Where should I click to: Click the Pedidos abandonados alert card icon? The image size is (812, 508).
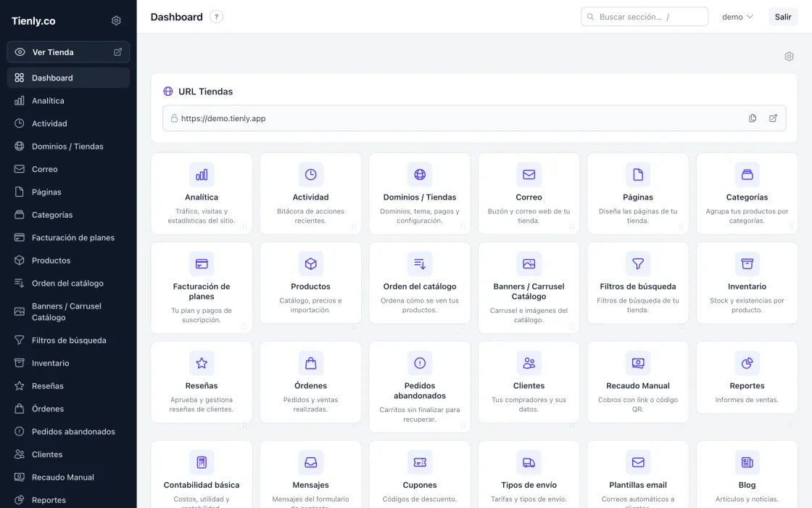420,364
